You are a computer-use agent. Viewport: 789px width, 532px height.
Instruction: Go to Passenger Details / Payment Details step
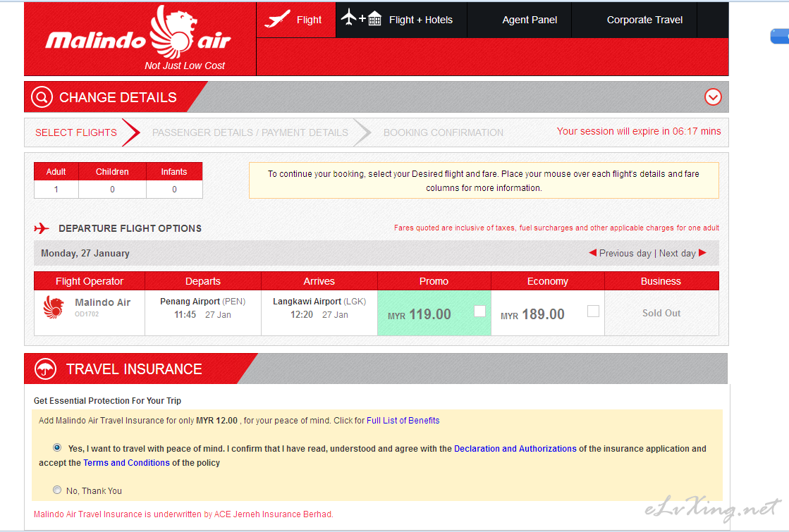tap(250, 132)
